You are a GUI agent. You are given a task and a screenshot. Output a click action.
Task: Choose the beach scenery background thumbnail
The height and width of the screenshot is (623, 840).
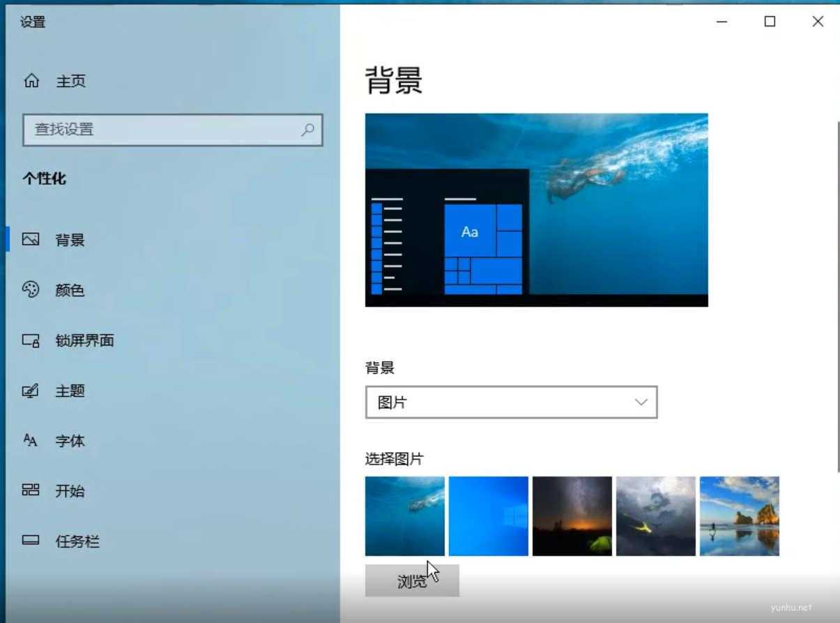[739, 515]
